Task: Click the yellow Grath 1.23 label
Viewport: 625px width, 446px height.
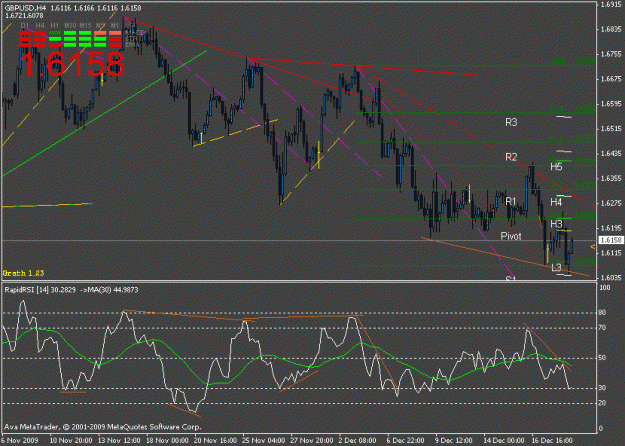Action: [x=24, y=273]
